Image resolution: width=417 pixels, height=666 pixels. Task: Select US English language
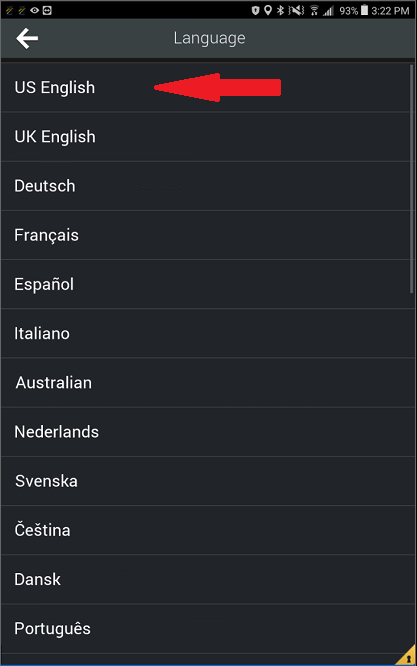[207, 87]
